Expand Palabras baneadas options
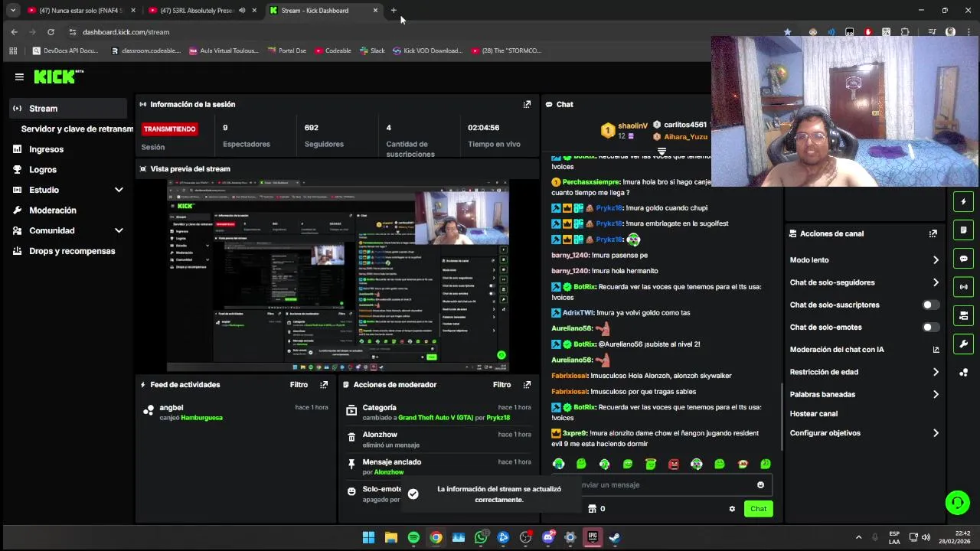 (936, 394)
